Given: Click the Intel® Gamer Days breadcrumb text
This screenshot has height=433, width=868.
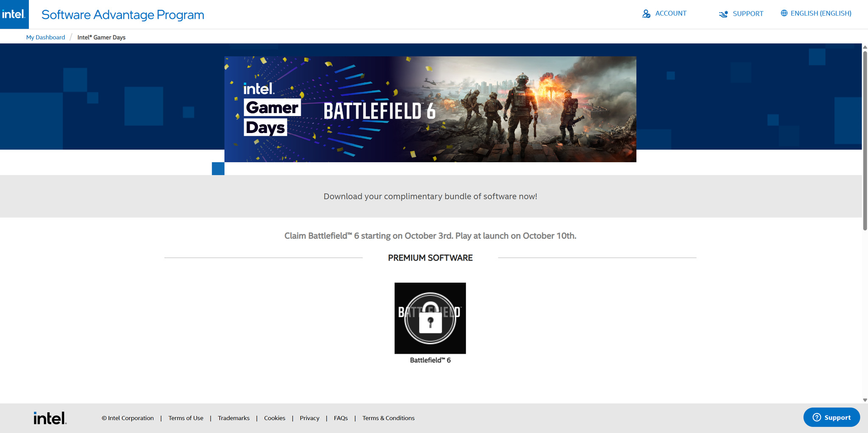Looking at the screenshot, I should coord(101,37).
